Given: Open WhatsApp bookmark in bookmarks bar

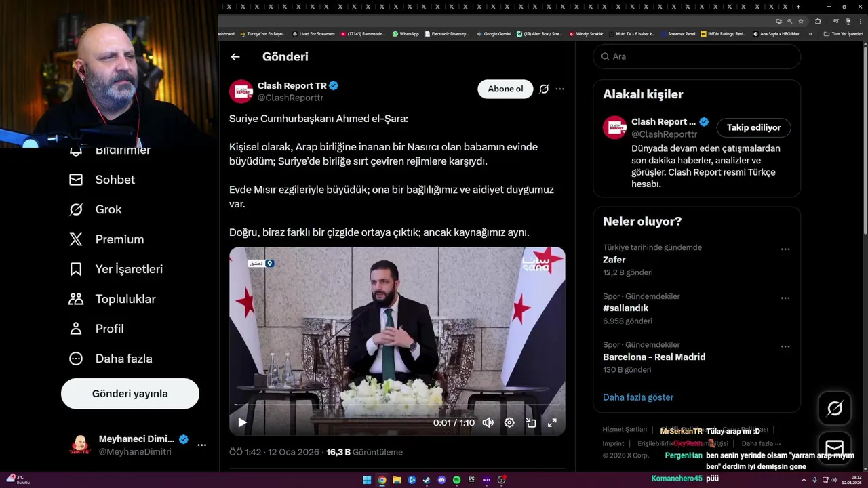Looking at the screenshot, I should (x=406, y=33).
